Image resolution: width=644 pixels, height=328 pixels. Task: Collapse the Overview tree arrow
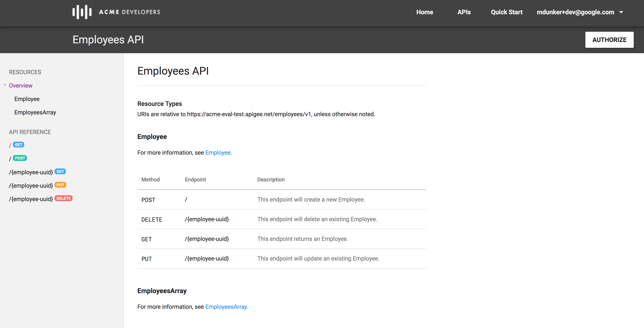[5, 85]
